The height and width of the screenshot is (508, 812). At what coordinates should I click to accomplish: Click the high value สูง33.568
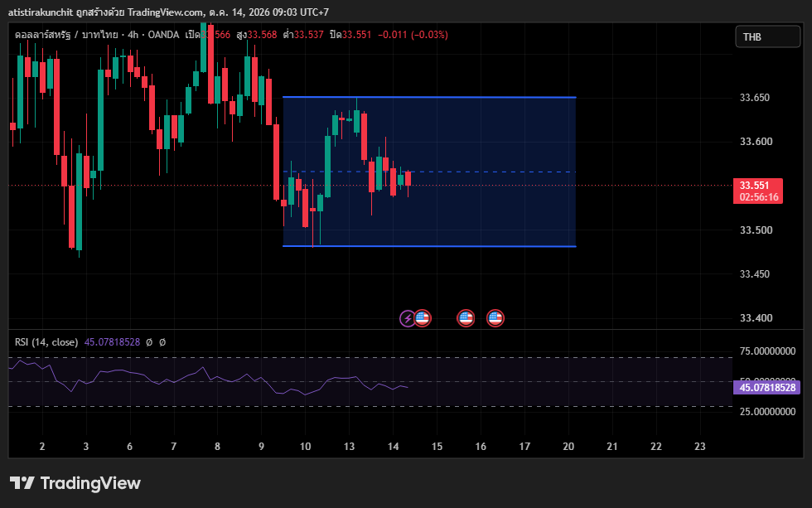[x=257, y=35]
